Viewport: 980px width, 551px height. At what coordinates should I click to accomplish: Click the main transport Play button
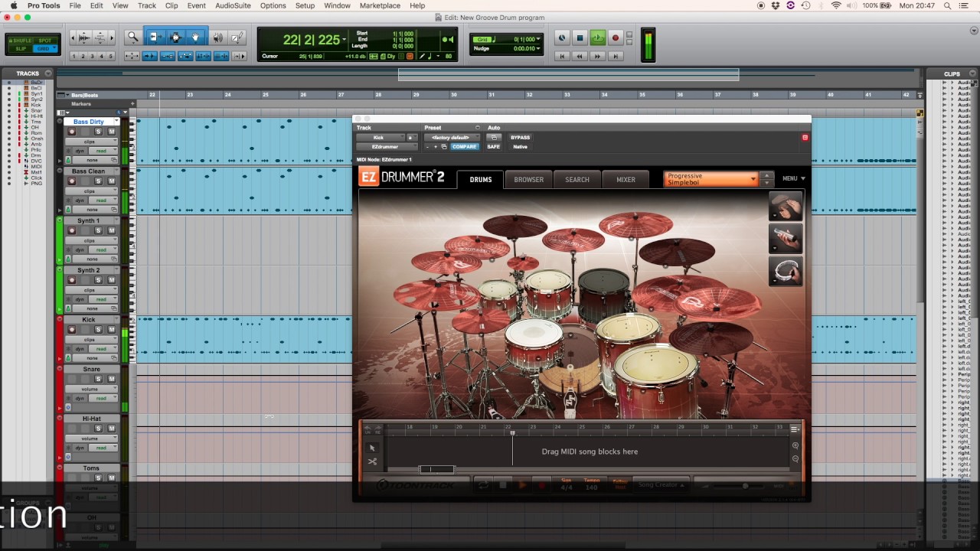pos(597,38)
